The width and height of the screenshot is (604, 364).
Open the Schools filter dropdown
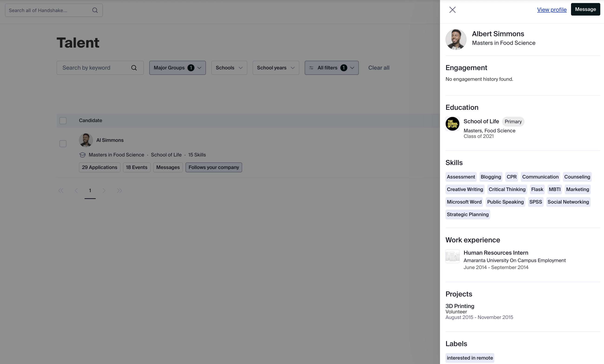coord(229,68)
